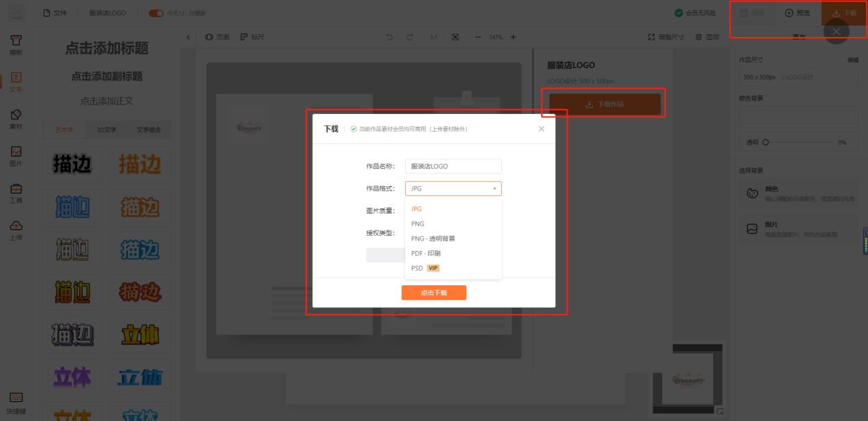The image size is (868, 421).
Task: Switch to the 文字组合 tab
Action: (x=148, y=129)
